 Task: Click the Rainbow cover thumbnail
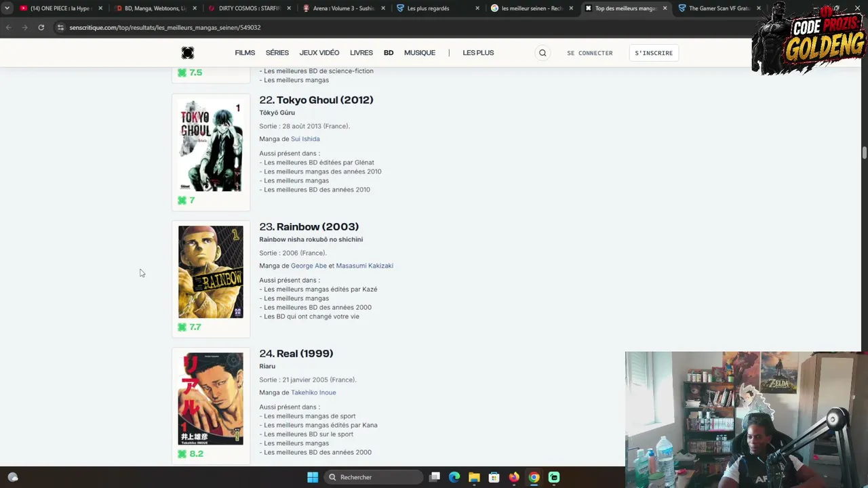click(x=210, y=272)
